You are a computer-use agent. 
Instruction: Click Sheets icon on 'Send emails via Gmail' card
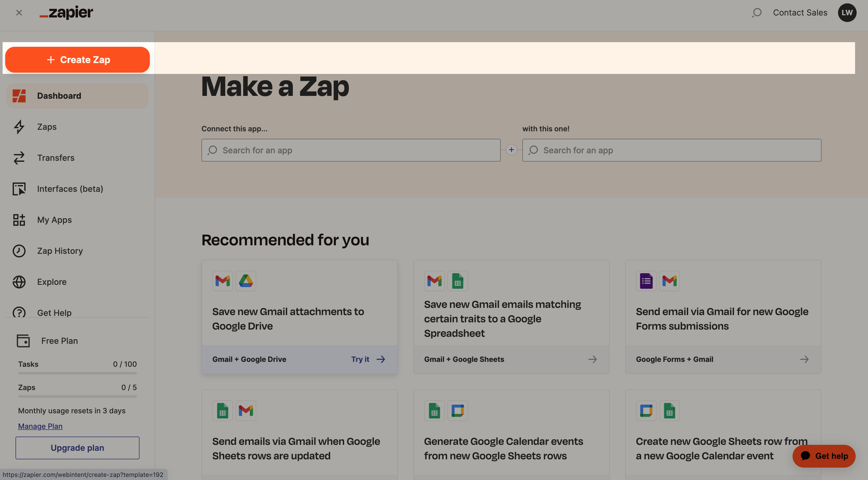222,410
